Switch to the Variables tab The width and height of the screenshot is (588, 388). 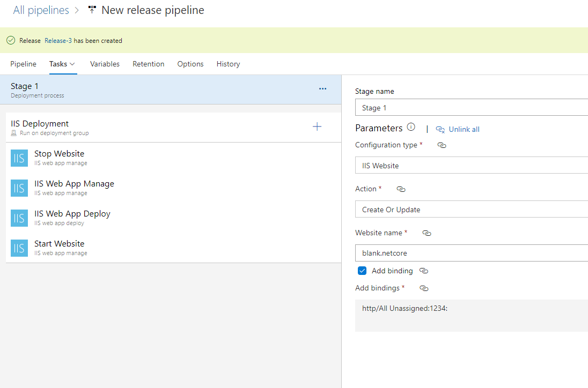105,64
